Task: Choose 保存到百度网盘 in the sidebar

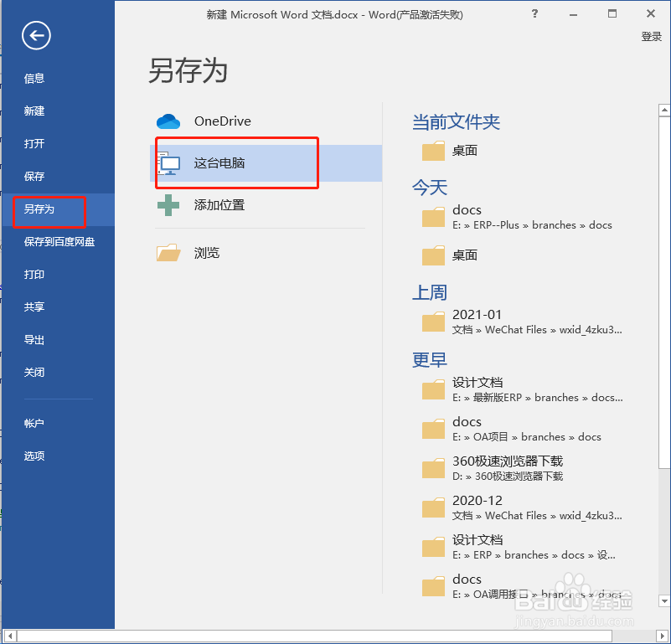Action: [x=59, y=242]
